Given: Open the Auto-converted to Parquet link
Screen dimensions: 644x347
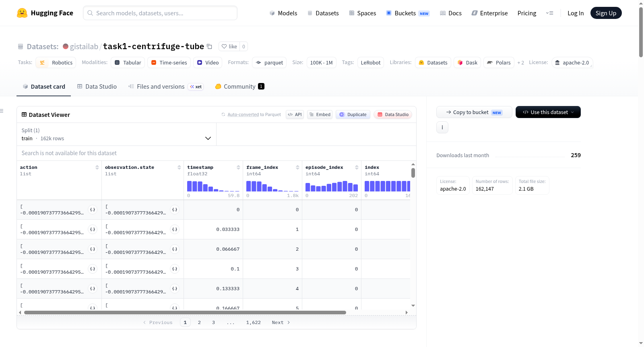Looking at the screenshot, I should (243, 114).
